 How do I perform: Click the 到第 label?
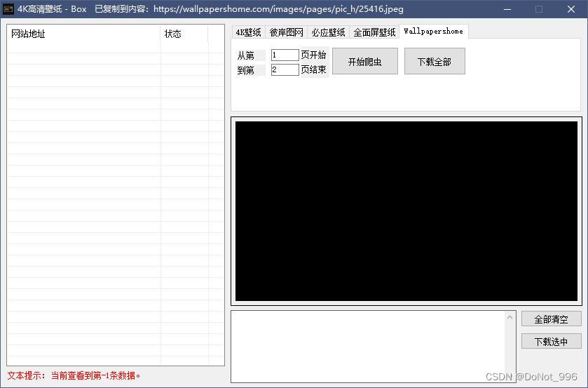coord(245,70)
